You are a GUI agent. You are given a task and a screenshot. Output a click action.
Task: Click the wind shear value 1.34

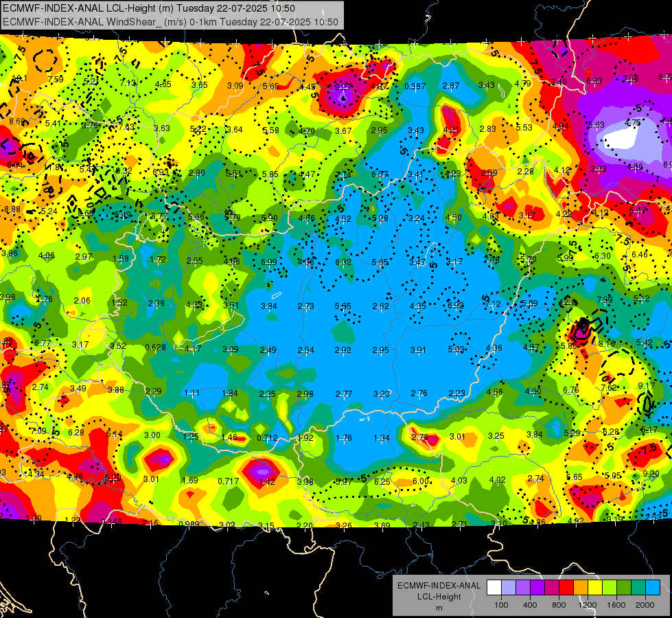click(382, 438)
